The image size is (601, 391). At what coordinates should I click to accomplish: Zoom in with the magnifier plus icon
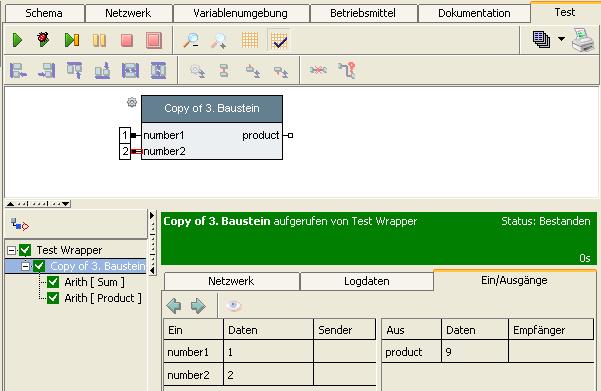(219, 40)
